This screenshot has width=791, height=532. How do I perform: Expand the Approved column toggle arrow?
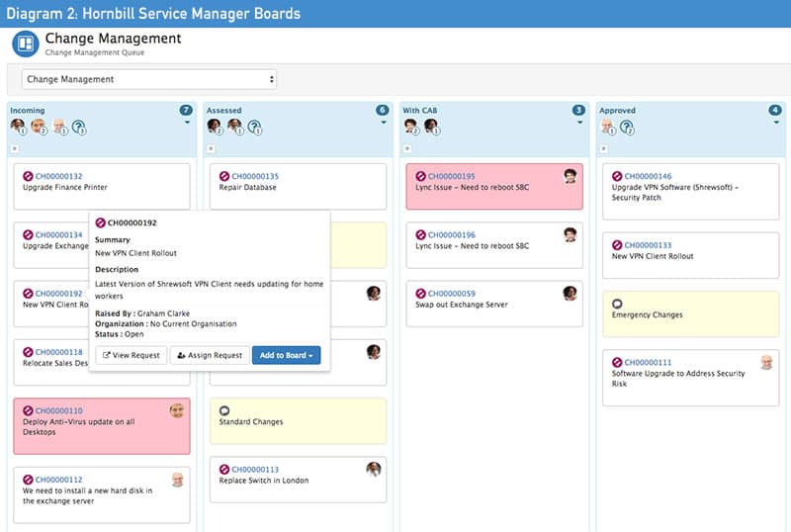point(603,148)
